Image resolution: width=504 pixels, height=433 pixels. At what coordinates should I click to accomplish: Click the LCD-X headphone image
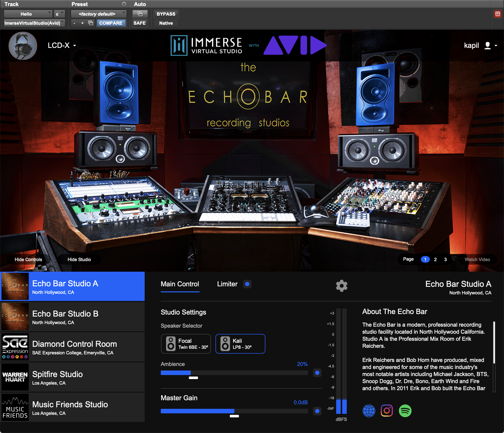[x=23, y=46]
